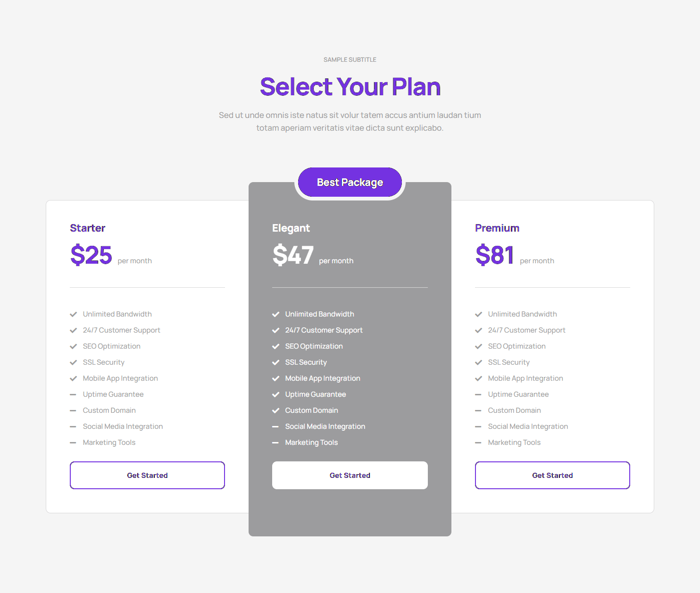
Task: Click Get Started button under Starter plan
Action: point(147,475)
